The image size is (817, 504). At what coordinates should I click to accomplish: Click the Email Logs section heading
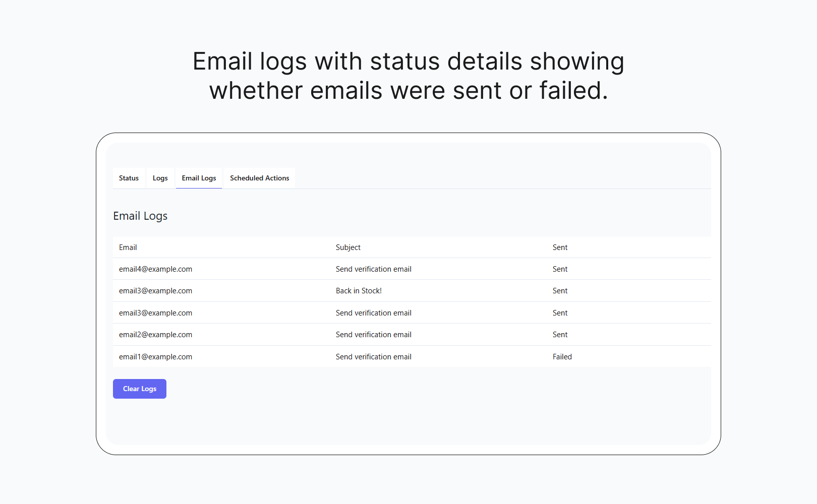[x=140, y=216]
